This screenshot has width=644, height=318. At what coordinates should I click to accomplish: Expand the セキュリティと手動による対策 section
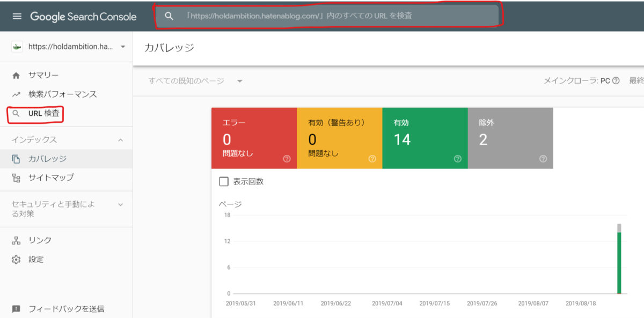click(x=120, y=204)
